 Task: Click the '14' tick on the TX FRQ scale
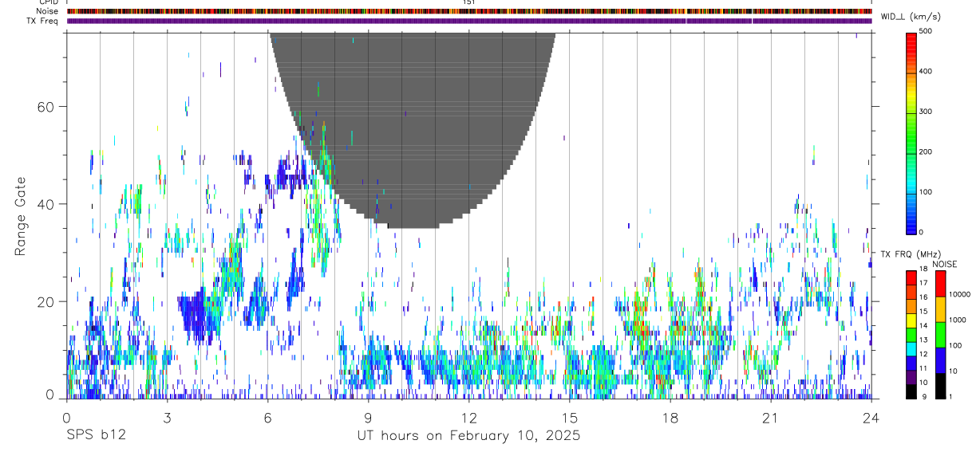pyautogui.click(x=923, y=325)
